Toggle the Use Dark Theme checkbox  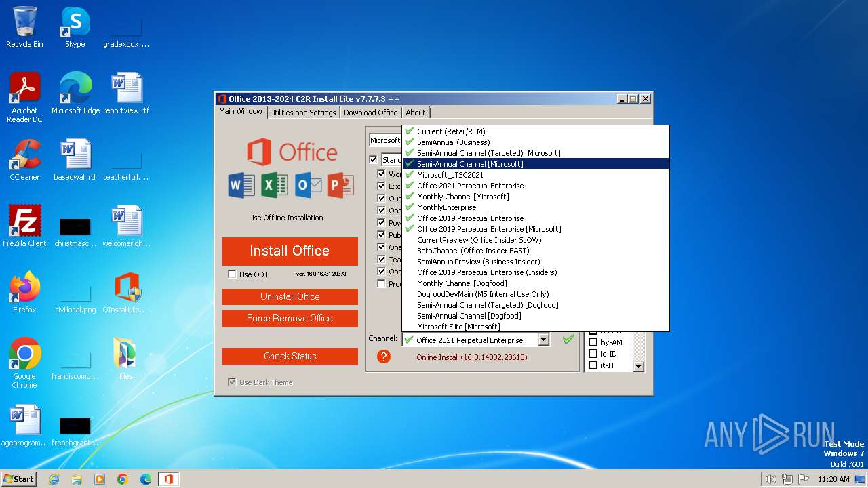pyautogui.click(x=233, y=382)
